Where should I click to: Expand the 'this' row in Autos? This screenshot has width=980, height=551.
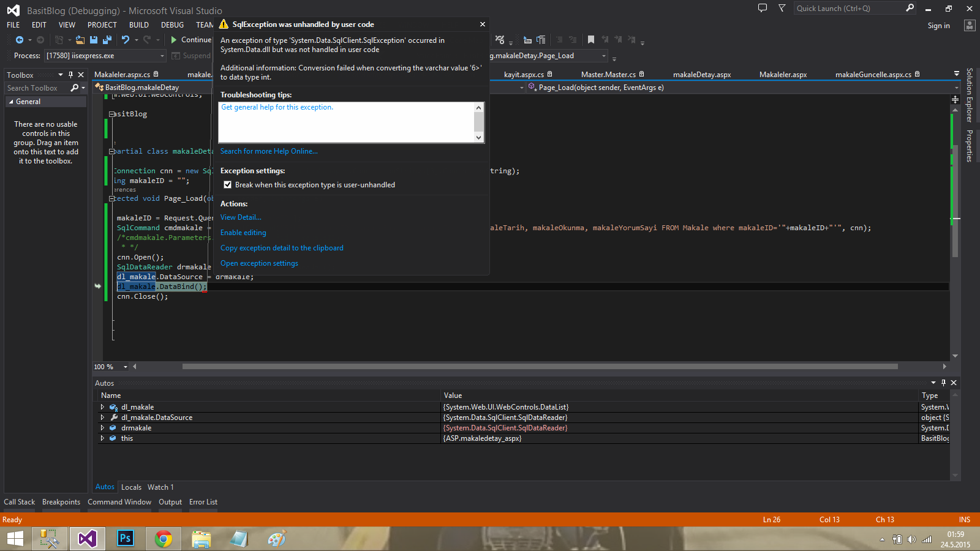(102, 438)
